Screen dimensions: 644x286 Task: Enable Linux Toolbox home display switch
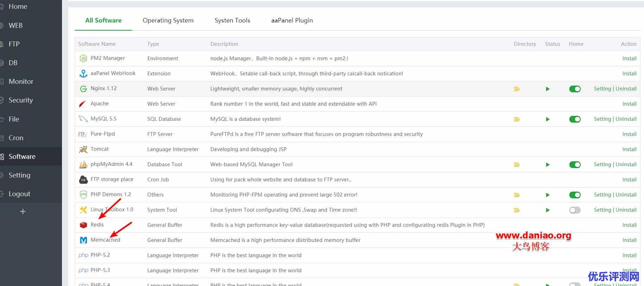coord(575,210)
